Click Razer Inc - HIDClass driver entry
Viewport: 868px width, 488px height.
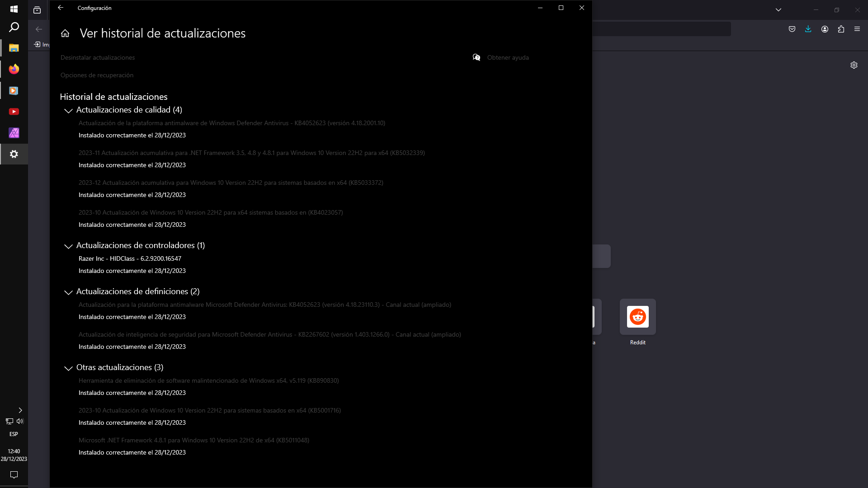[x=130, y=258]
